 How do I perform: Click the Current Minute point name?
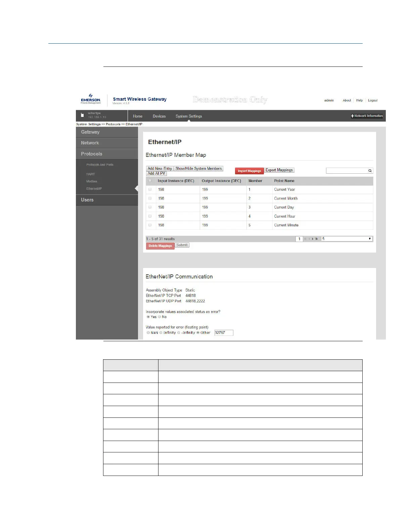click(x=286, y=225)
